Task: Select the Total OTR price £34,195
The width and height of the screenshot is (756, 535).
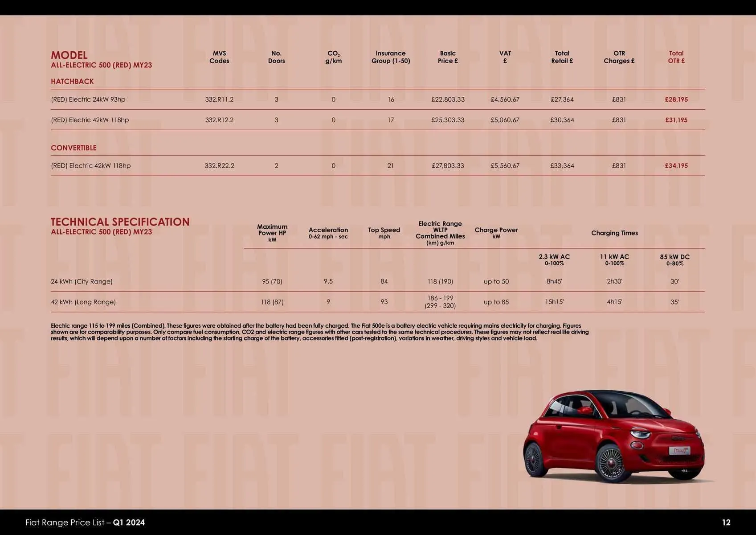Action: click(676, 165)
